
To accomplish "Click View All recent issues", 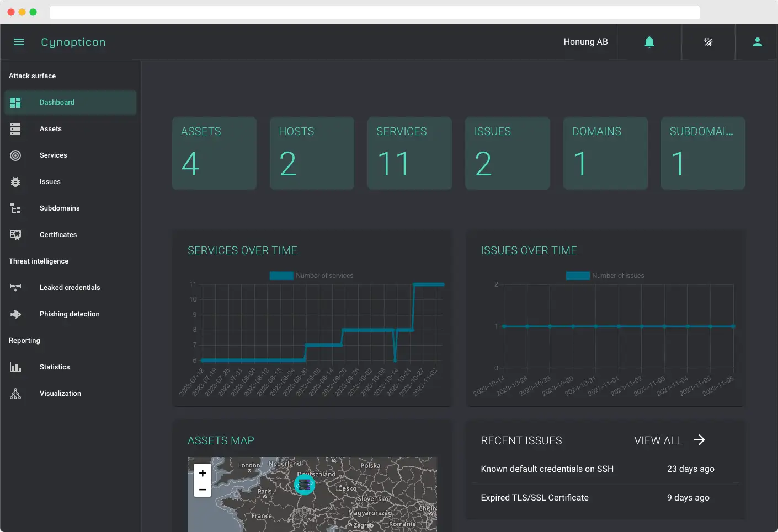I will (x=669, y=440).
